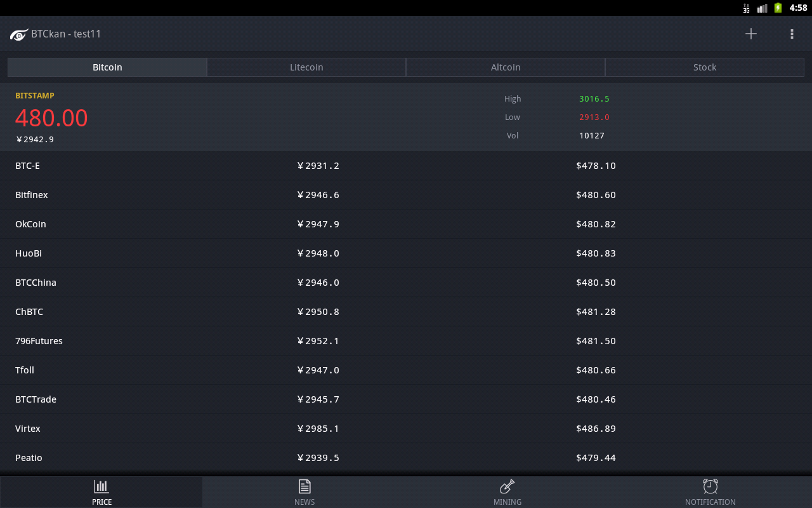
Task: Tap Peatio yuan price ¥2939.5
Action: [318, 458]
